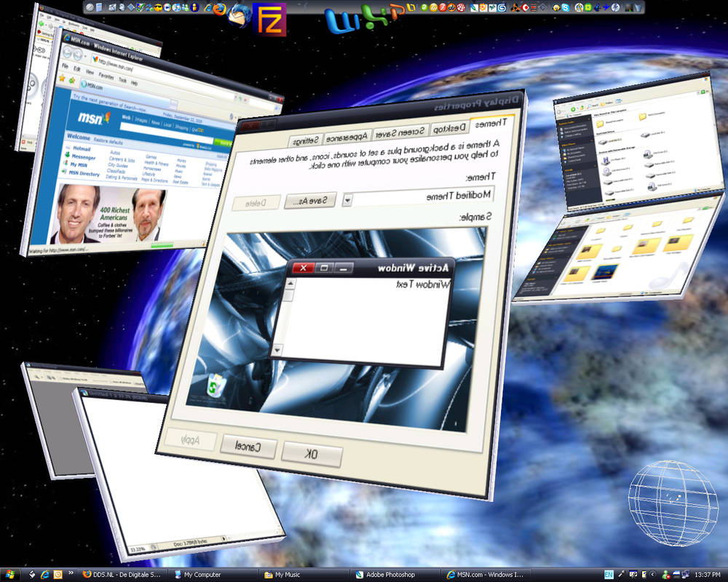Open the Hotmail link on the MSN page
Image resolution: width=728 pixels, height=582 pixels.
click(82, 148)
